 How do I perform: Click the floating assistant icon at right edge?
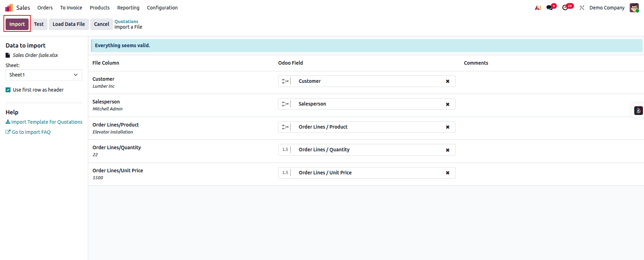pyautogui.click(x=638, y=110)
